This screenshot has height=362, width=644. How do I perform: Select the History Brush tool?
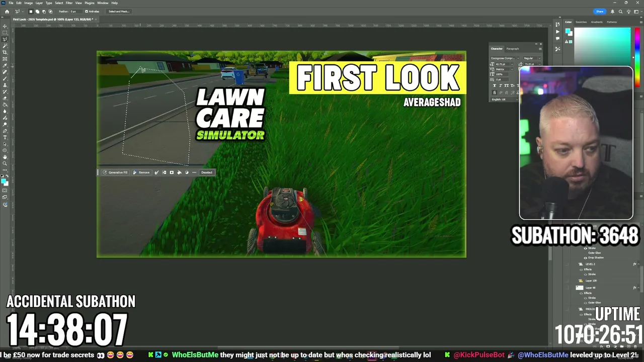tap(5, 92)
